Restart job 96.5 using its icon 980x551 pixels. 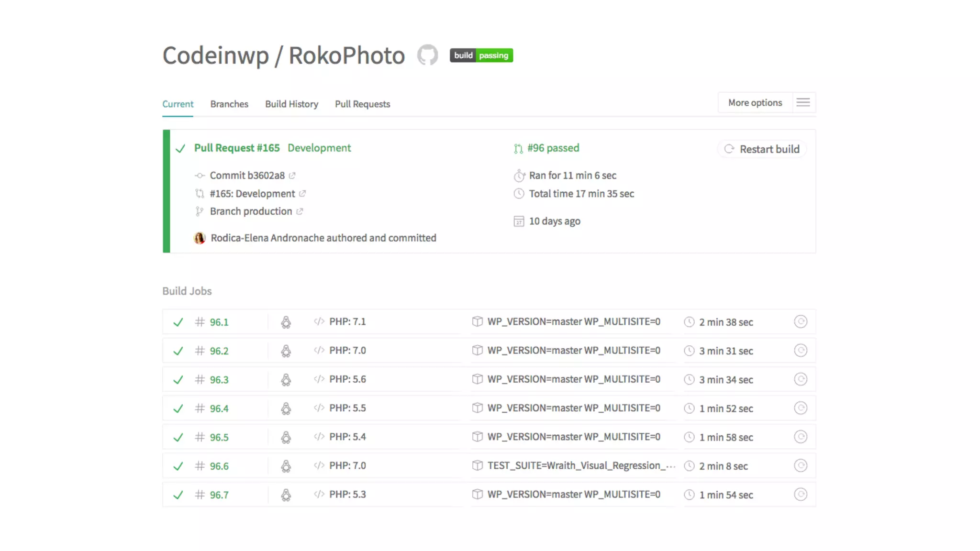click(x=801, y=437)
